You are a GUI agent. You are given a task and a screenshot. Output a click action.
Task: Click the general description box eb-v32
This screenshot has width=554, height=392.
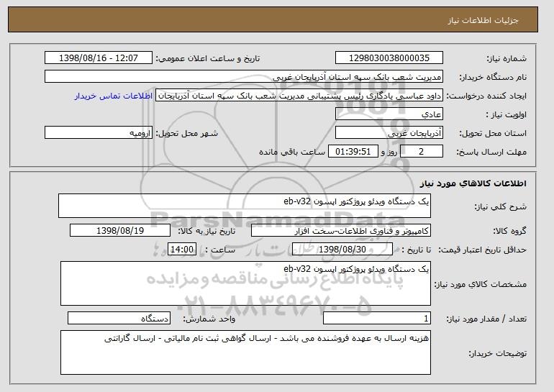coord(245,206)
